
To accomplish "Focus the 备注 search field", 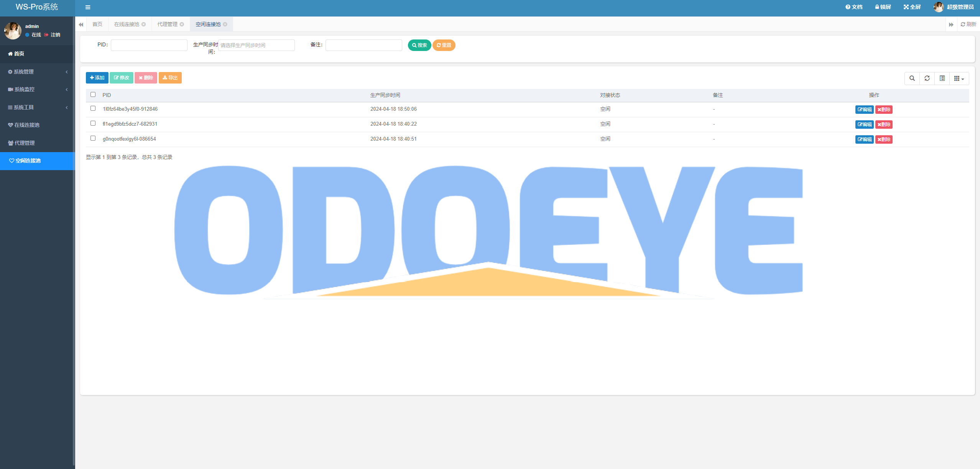I will (364, 45).
